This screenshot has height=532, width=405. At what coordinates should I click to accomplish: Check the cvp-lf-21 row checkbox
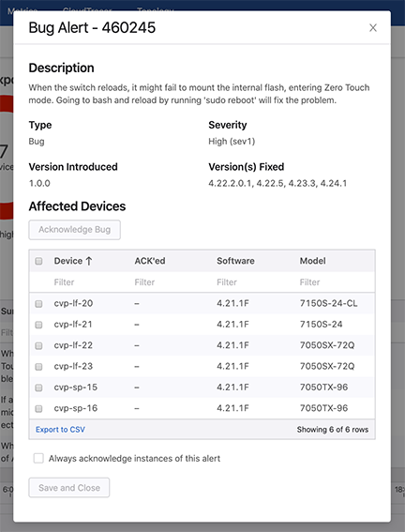[38, 325]
